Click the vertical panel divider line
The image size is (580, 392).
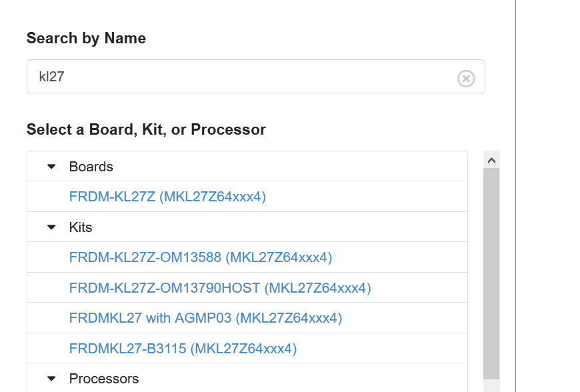(x=516, y=200)
